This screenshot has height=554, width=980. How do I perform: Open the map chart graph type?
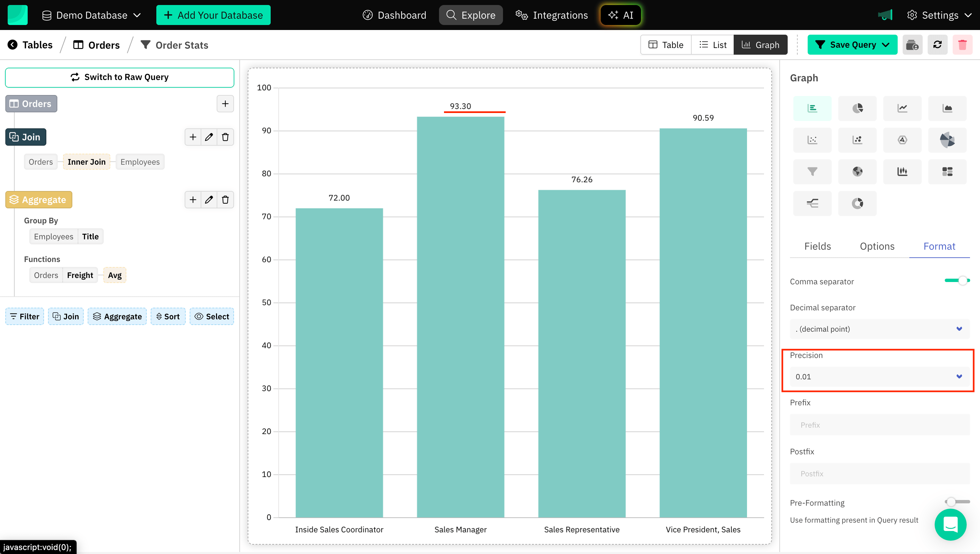tap(857, 172)
